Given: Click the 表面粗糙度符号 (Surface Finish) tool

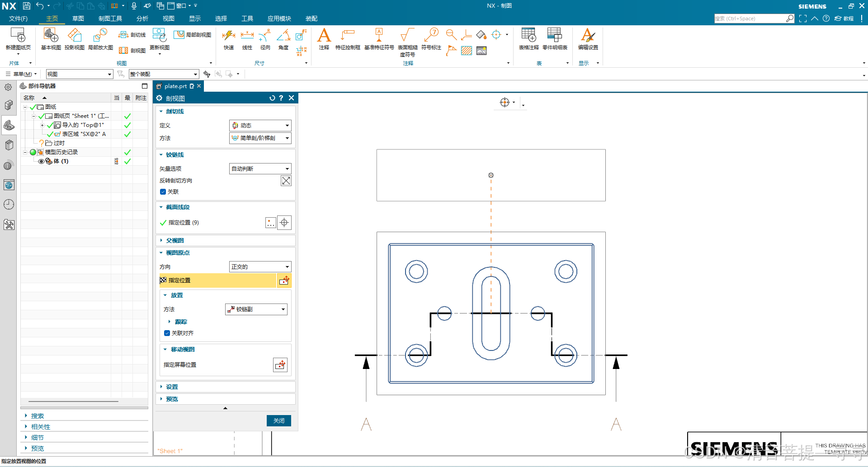Looking at the screenshot, I should coord(407,42).
